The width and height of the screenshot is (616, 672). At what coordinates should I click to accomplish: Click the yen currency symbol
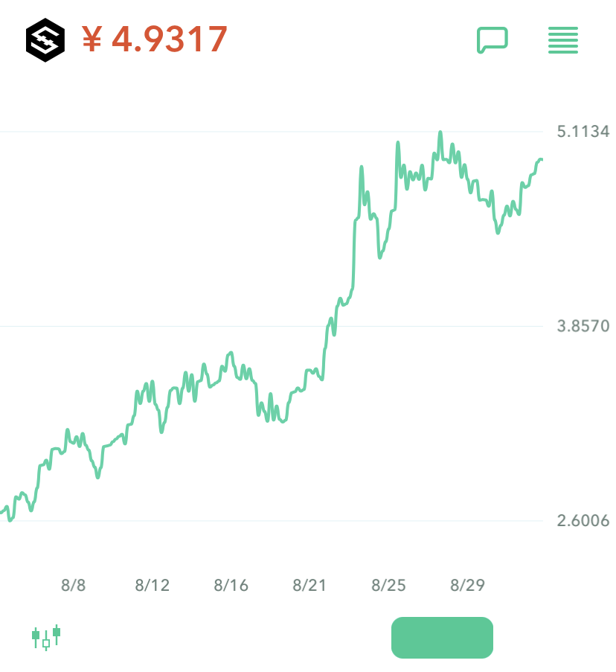point(92,39)
